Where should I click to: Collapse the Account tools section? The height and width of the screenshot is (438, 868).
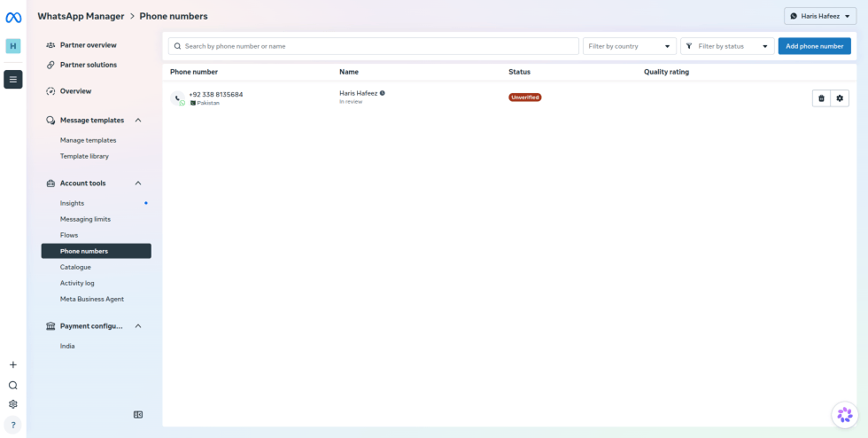click(138, 183)
